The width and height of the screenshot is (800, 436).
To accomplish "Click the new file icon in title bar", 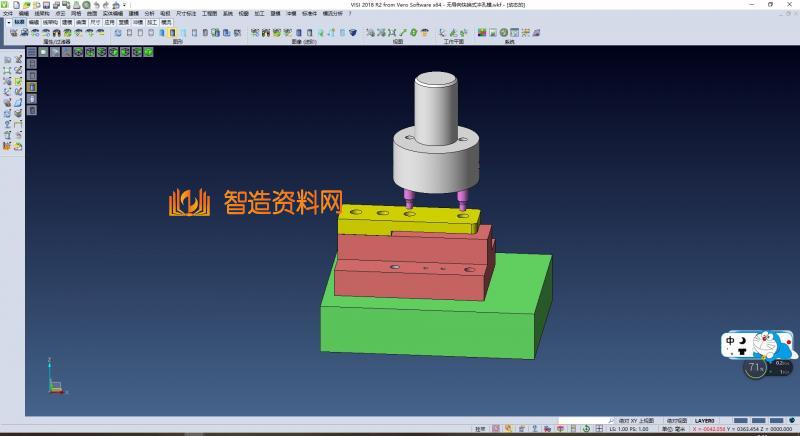I will click(16, 5).
